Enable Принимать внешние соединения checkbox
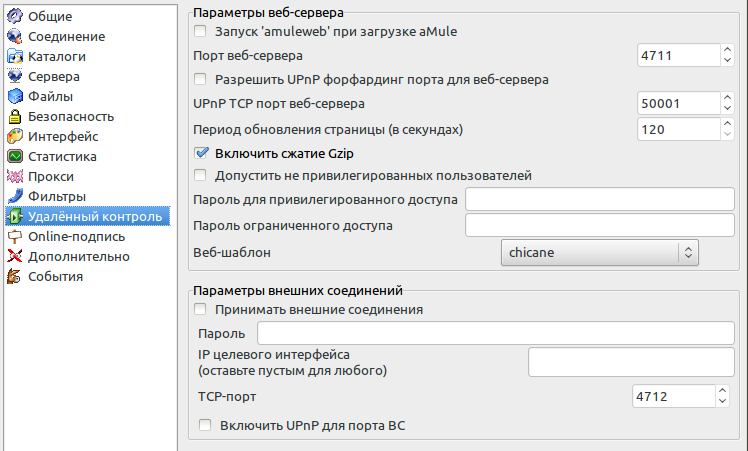Image resolution: width=748 pixels, height=451 pixels. point(200,309)
